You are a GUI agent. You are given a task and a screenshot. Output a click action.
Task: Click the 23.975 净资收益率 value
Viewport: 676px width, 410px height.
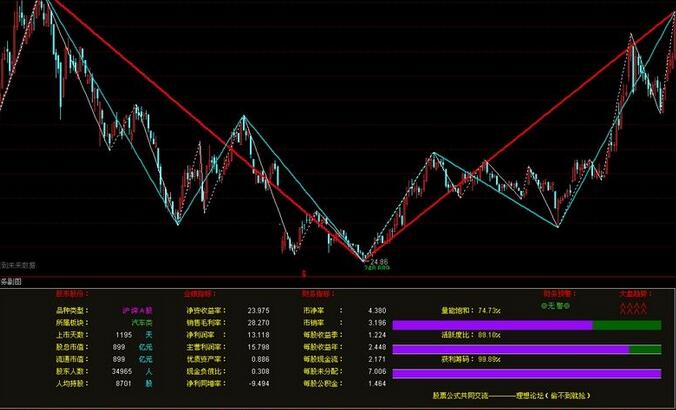[259, 310]
